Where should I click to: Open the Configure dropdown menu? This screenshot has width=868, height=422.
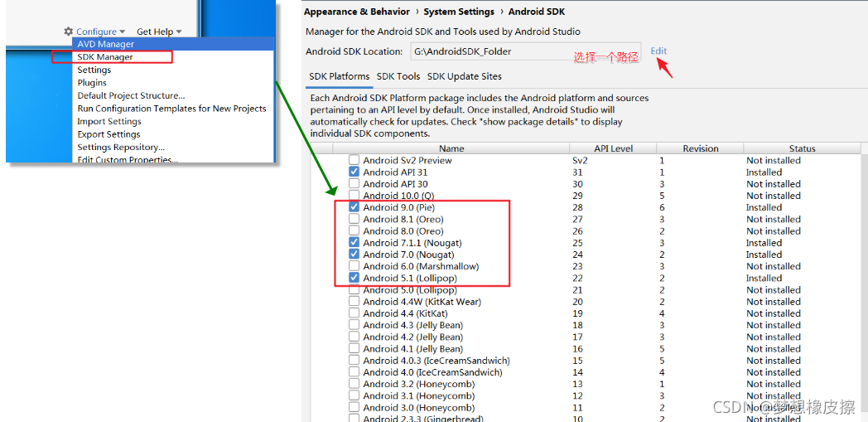point(100,32)
